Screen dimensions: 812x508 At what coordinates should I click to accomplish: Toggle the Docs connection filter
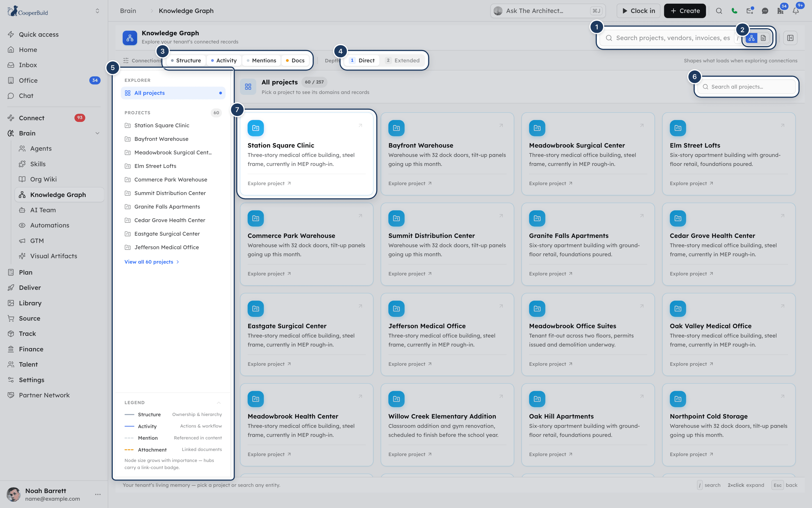pos(295,60)
